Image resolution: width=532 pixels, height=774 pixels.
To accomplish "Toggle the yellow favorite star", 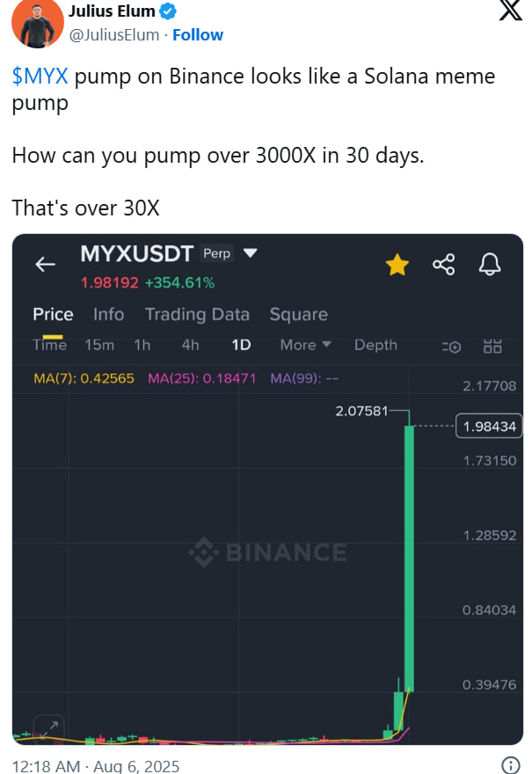I will (397, 264).
